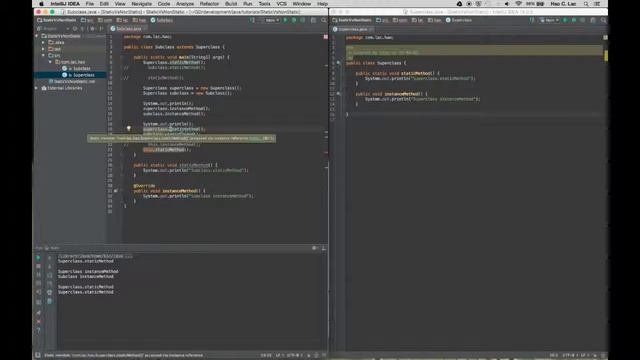640x360 pixels.
Task: Open the Run panel settings gear
Action: coord(315,248)
